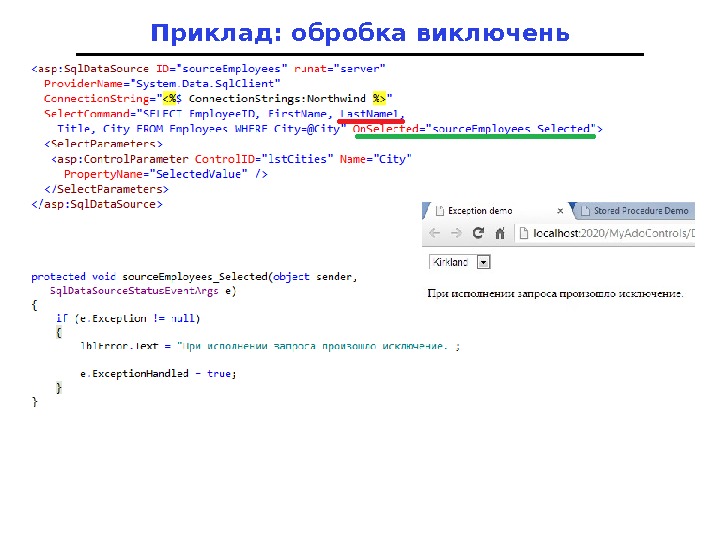Click the slide title Приклад: обробка виключень
Viewport: 720px width, 540px height.
coord(360,33)
